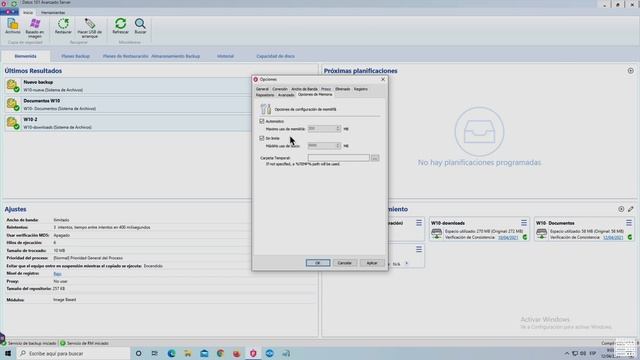Click W10-downloads storage drive icon

[x=436, y=234]
